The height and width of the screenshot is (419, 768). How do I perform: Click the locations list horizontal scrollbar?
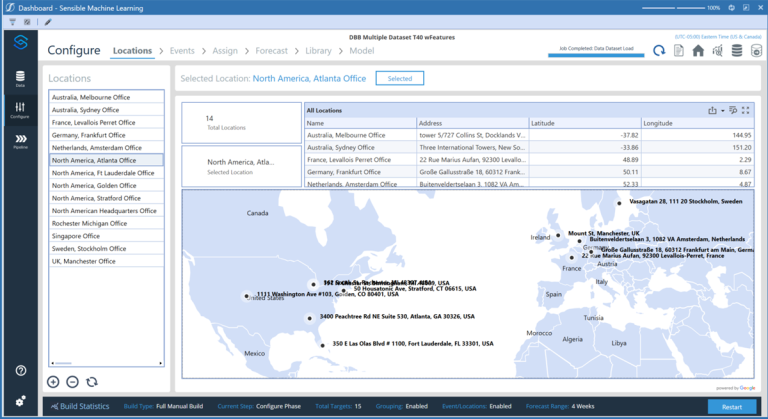click(106, 363)
